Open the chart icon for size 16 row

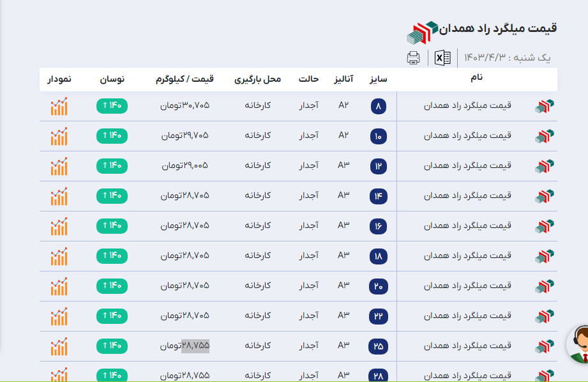59,226
